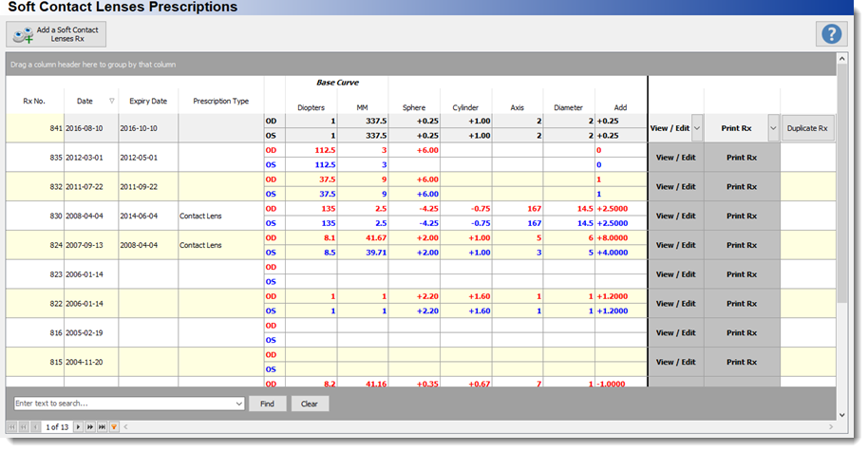Click View / Edit for Rx 835
Viewport: 868px width, 452px height.
(676, 158)
